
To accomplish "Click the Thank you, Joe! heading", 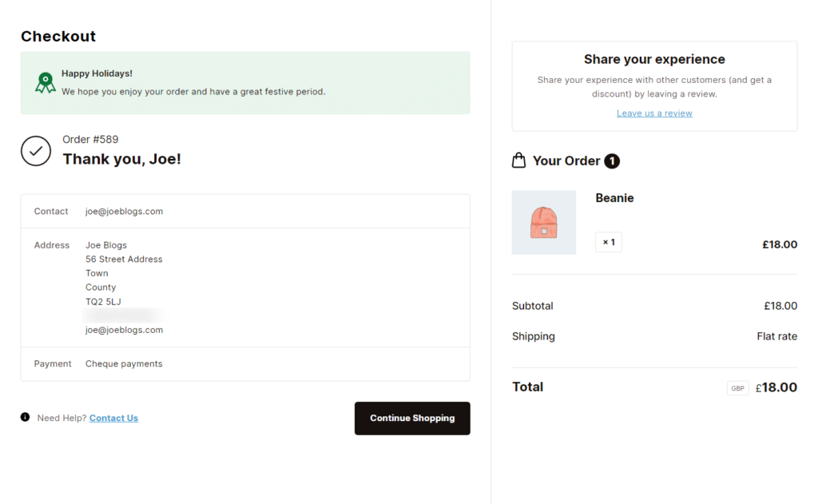I will 121,158.
